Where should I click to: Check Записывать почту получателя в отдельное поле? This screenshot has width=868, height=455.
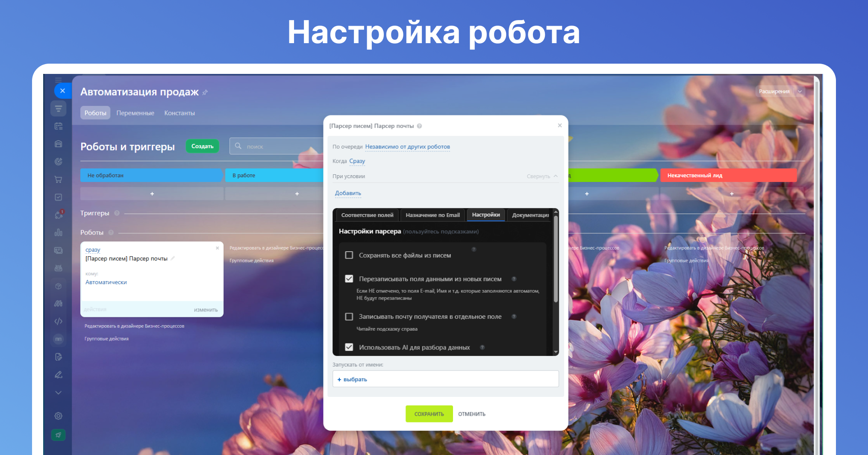pos(349,317)
